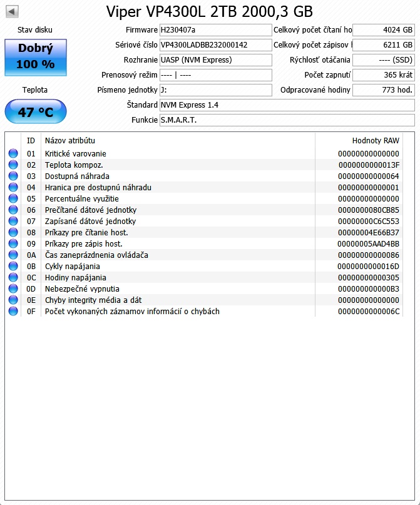
Task: Click the Písmeno jednotky field J:
Action: [216, 90]
